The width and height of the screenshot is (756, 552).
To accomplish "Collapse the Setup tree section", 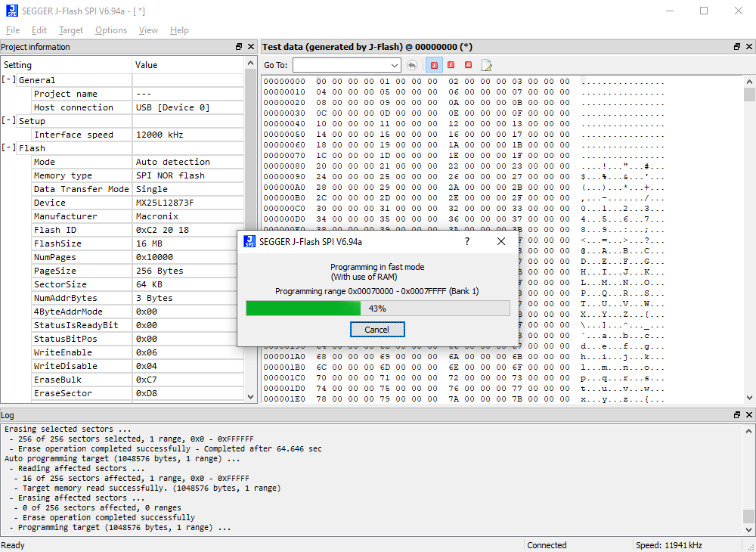I will tap(8, 121).
